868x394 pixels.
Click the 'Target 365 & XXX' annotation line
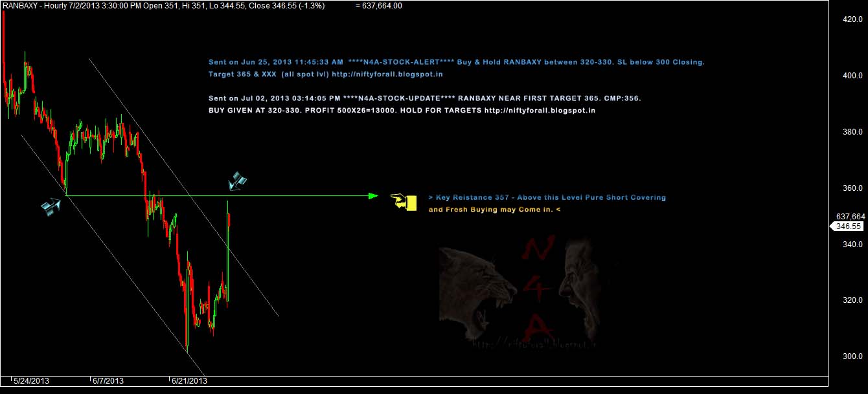325,74
